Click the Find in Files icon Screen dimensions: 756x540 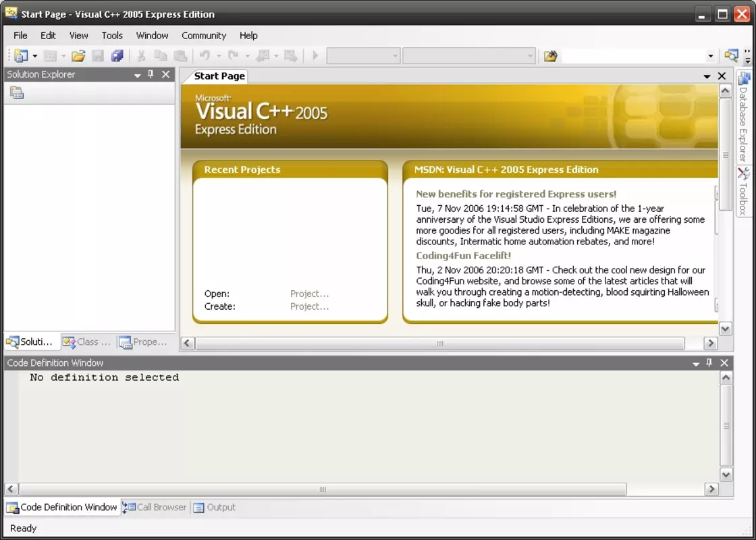(x=551, y=56)
